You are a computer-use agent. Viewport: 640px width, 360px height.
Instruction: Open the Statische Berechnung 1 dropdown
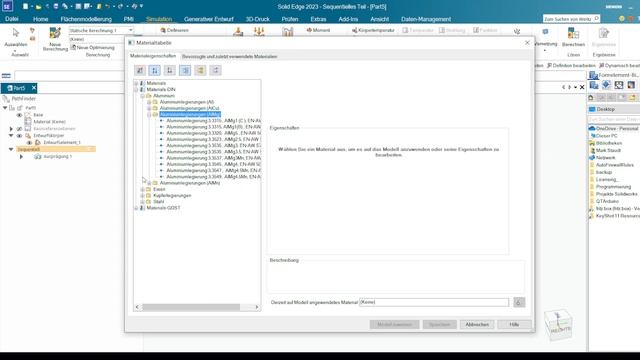[x=131, y=30]
